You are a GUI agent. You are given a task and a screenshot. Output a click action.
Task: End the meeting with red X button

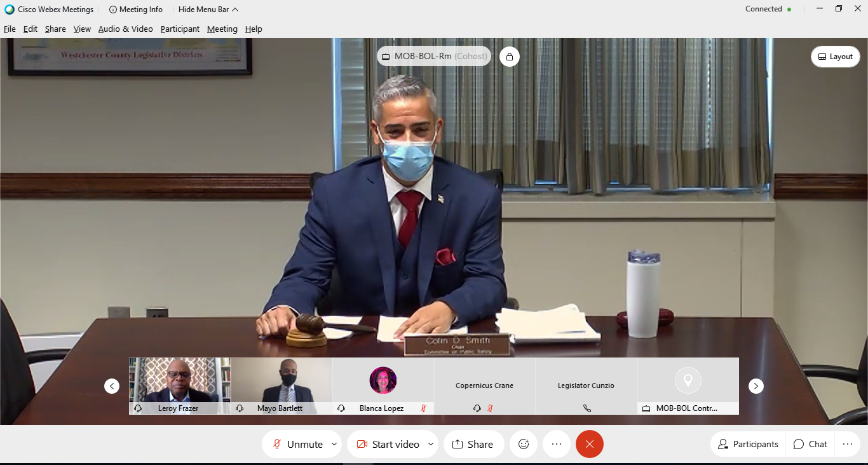(x=590, y=444)
